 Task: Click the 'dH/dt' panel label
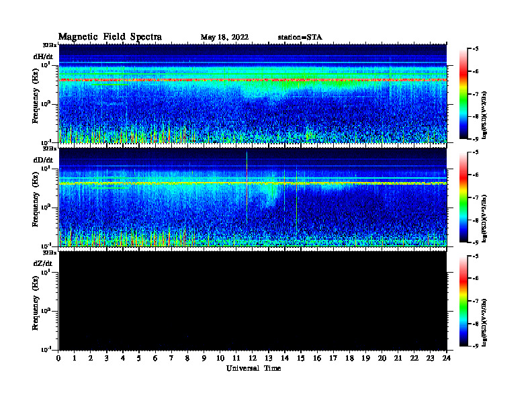pyautogui.click(x=43, y=56)
